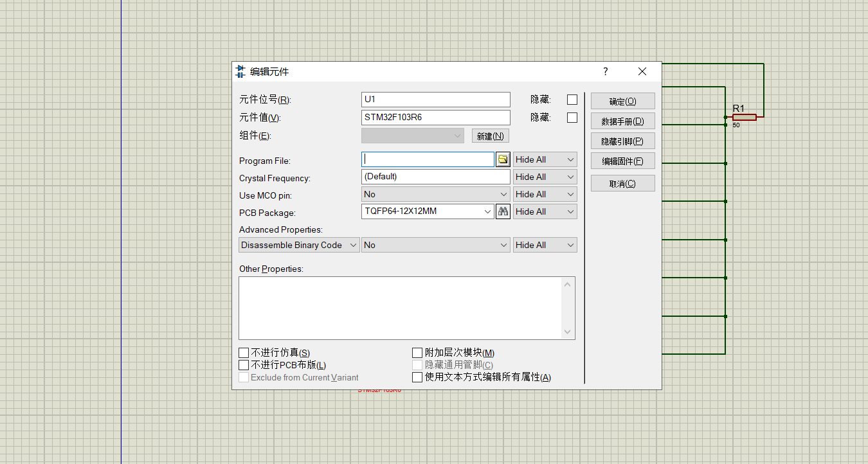The width and height of the screenshot is (868, 464).
Task: Open Crystal Frequency Hide All dropdown
Action: coord(545,177)
